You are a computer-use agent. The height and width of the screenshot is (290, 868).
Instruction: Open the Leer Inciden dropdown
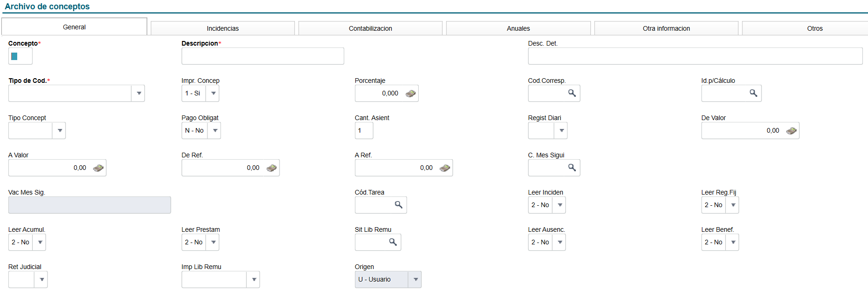point(560,205)
